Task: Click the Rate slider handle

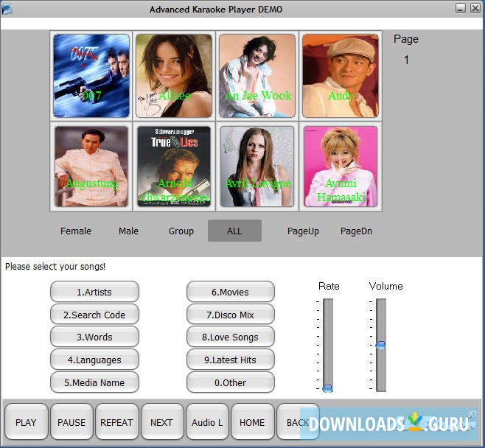Action: tap(327, 388)
